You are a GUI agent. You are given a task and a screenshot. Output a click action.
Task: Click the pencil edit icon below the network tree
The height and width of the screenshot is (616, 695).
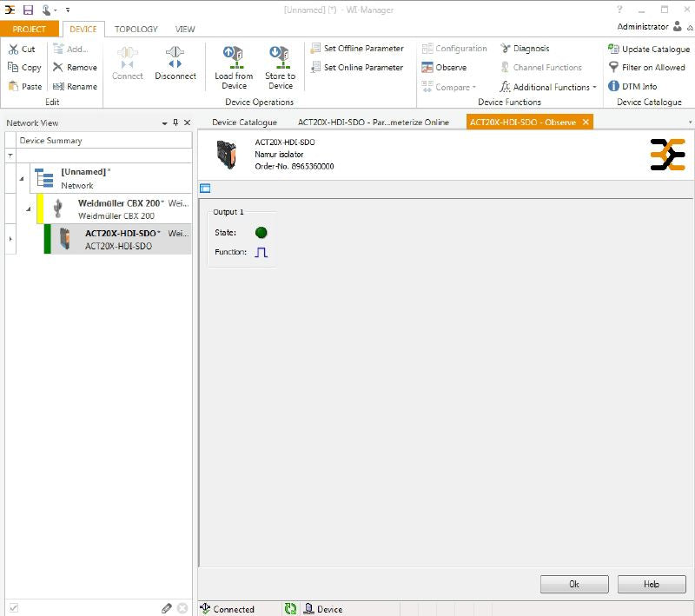tap(167, 608)
